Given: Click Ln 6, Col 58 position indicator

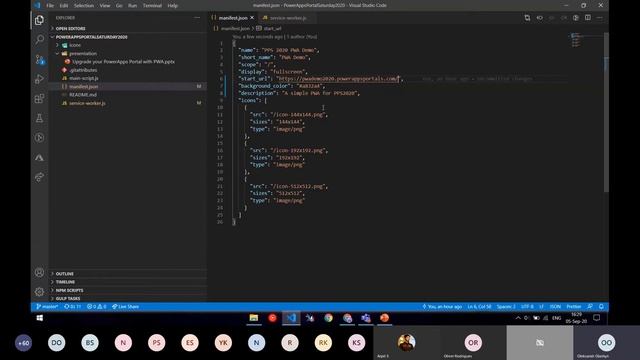Looking at the screenshot, I should pos(479,307).
